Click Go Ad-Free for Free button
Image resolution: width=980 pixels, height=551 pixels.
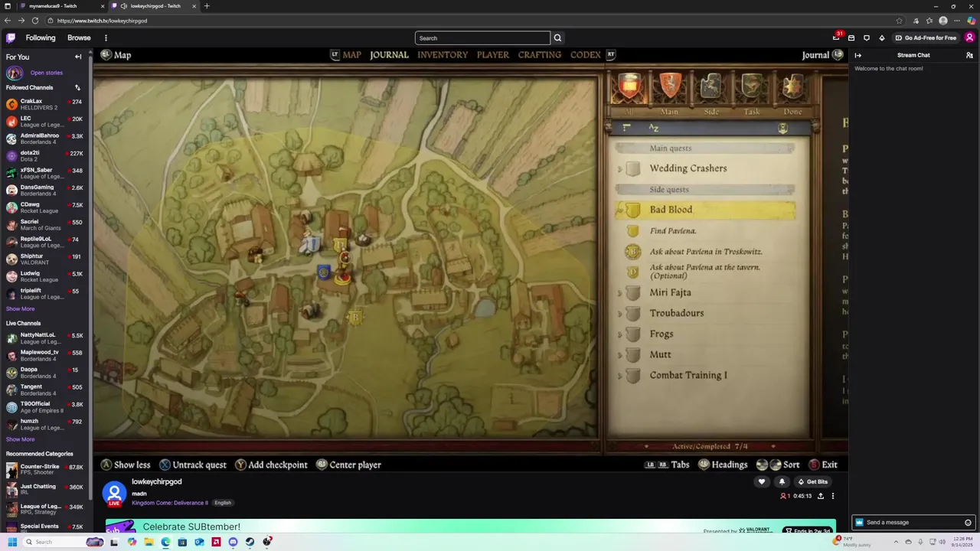click(x=926, y=37)
